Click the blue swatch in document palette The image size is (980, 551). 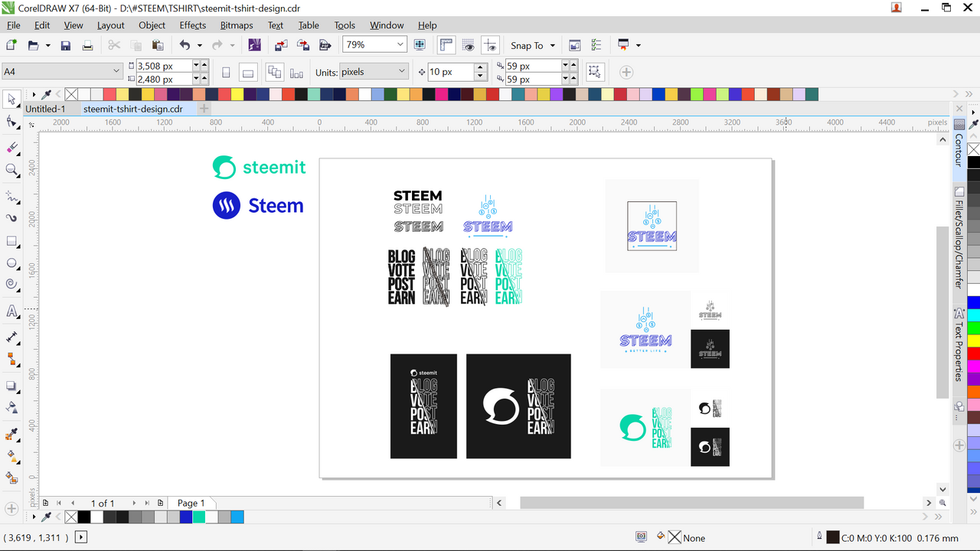(x=186, y=517)
